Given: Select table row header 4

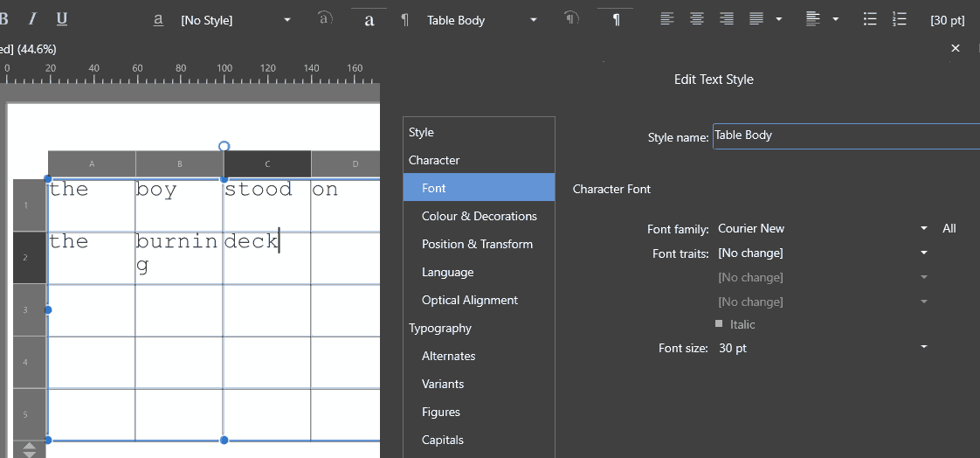Looking at the screenshot, I should 30,362.
